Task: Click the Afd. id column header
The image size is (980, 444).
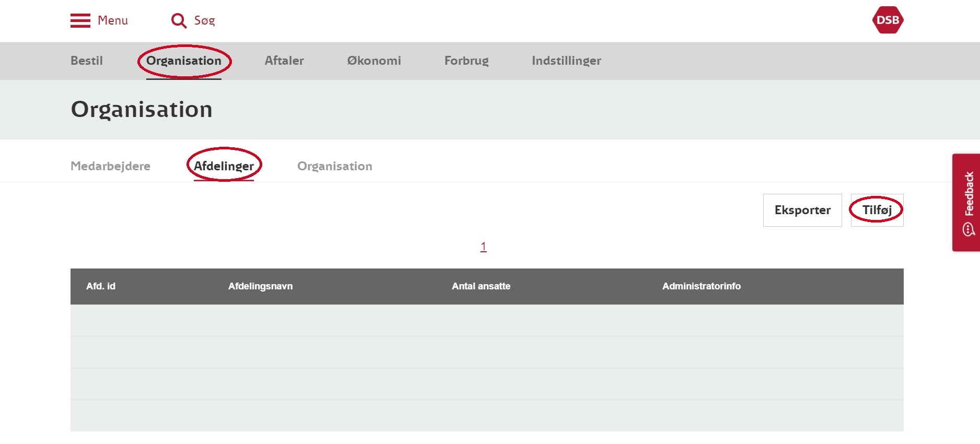Action: click(x=101, y=286)
